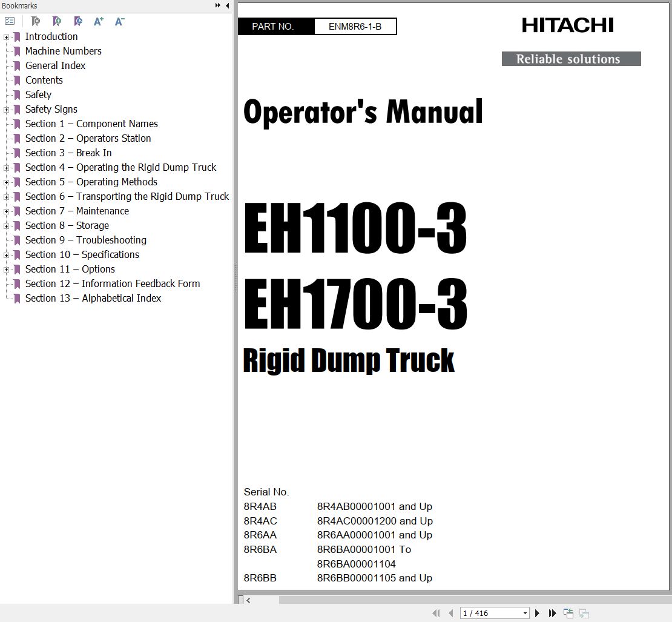Click the Operator's Manual heading

(363, 112)
